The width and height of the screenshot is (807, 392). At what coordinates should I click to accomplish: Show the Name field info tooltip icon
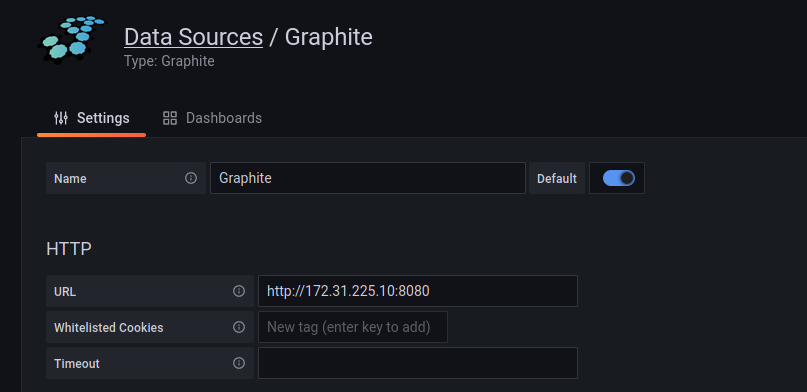click(x=191, y=178)
